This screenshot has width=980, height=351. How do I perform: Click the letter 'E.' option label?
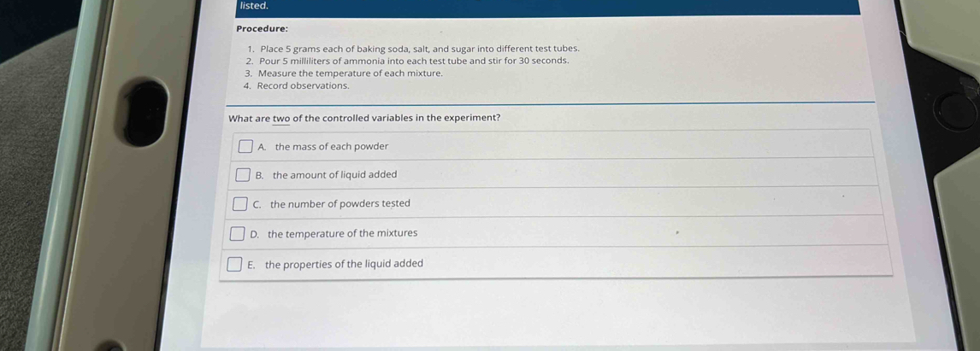(251, 265)
